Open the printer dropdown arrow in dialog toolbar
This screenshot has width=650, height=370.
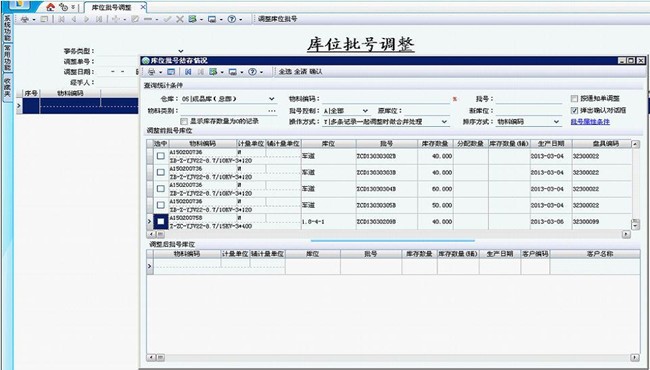[160, 72]
